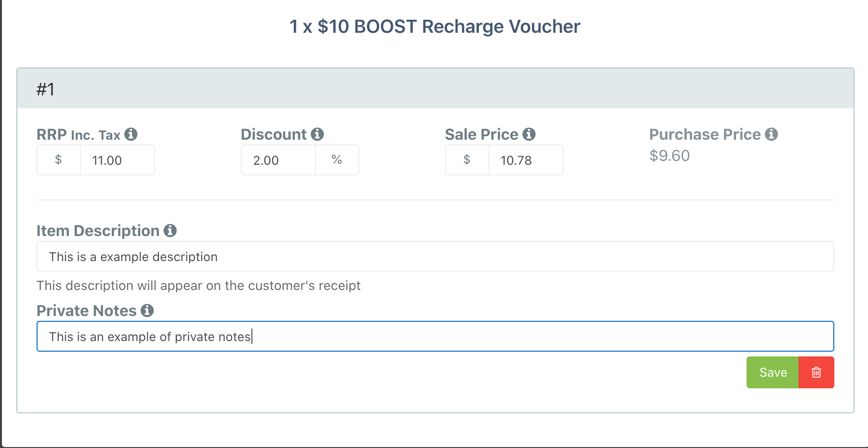Delete item with the red trash button

coord(816,372)
